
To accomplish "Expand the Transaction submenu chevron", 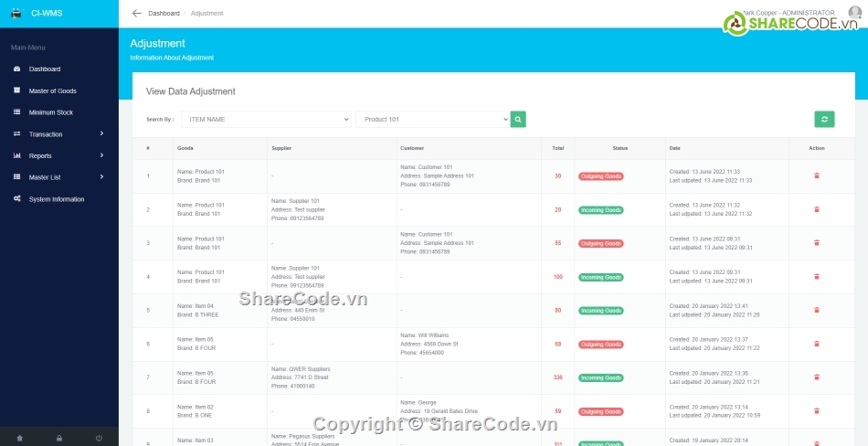I will (101, 133).
